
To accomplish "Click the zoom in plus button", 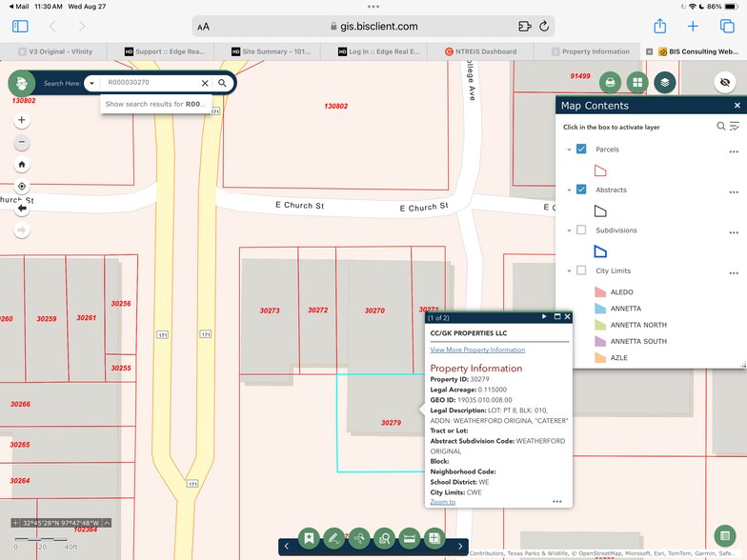I will point(22,121).
